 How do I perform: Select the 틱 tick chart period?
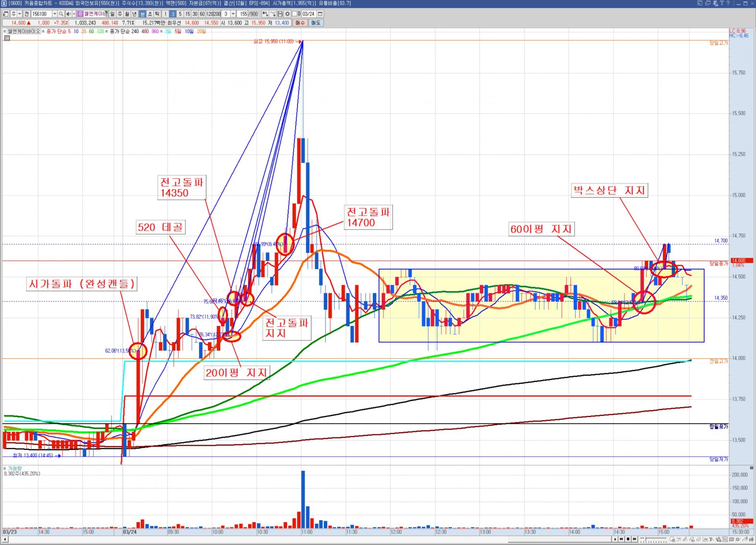point(157,14)
